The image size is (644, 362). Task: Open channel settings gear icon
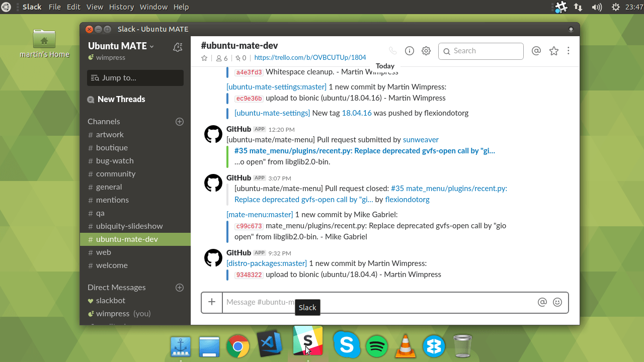click(x=426, y=51)
